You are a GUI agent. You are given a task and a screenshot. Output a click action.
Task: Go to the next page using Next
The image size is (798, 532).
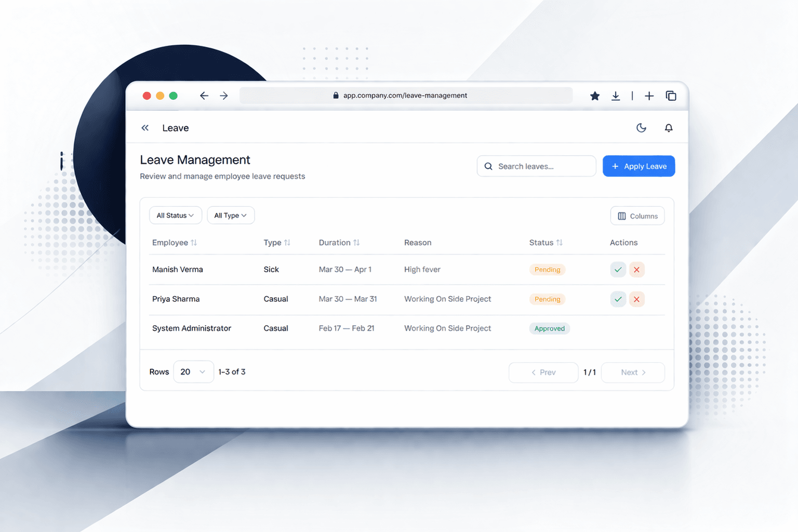(632, 372)
